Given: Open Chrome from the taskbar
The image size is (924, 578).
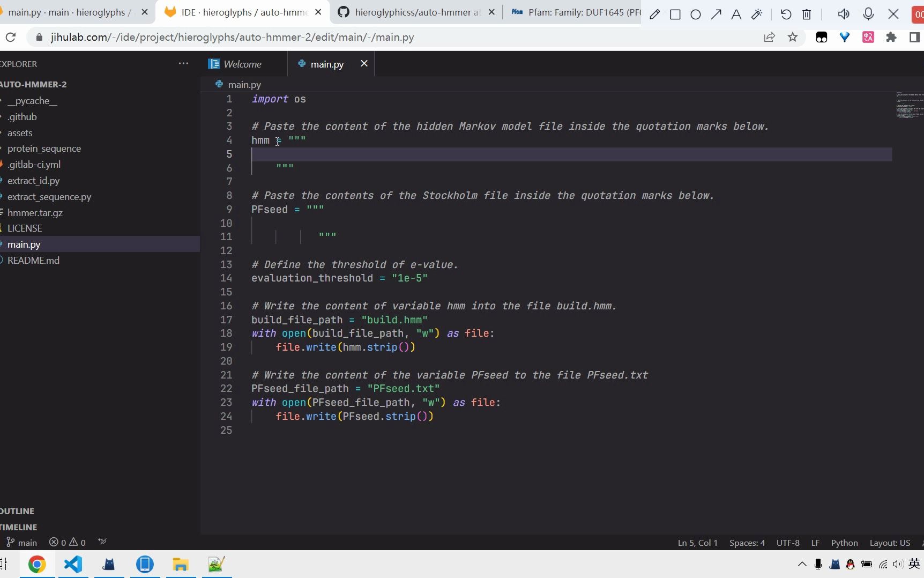Looking at the screenshot, I should [37, 564].
